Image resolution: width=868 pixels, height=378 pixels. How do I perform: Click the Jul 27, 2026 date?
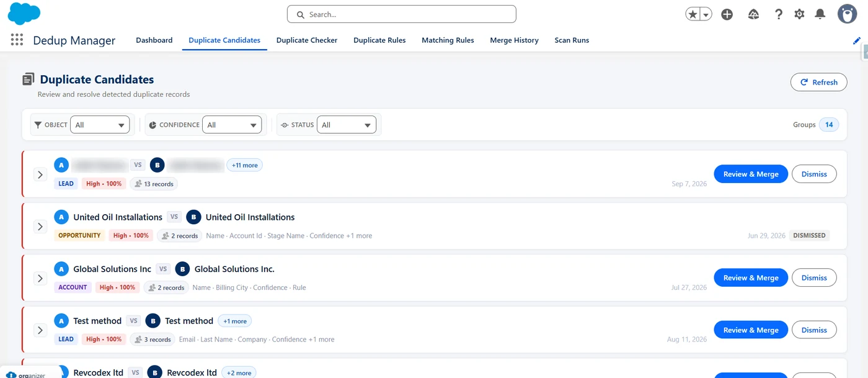click(x=689, y=288)
